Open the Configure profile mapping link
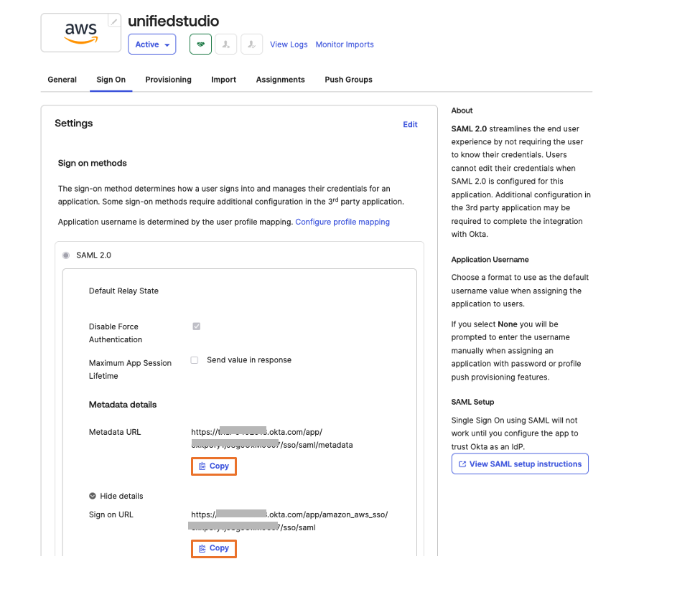The height and width of the screenshot is (597, 700). (342, 222)
